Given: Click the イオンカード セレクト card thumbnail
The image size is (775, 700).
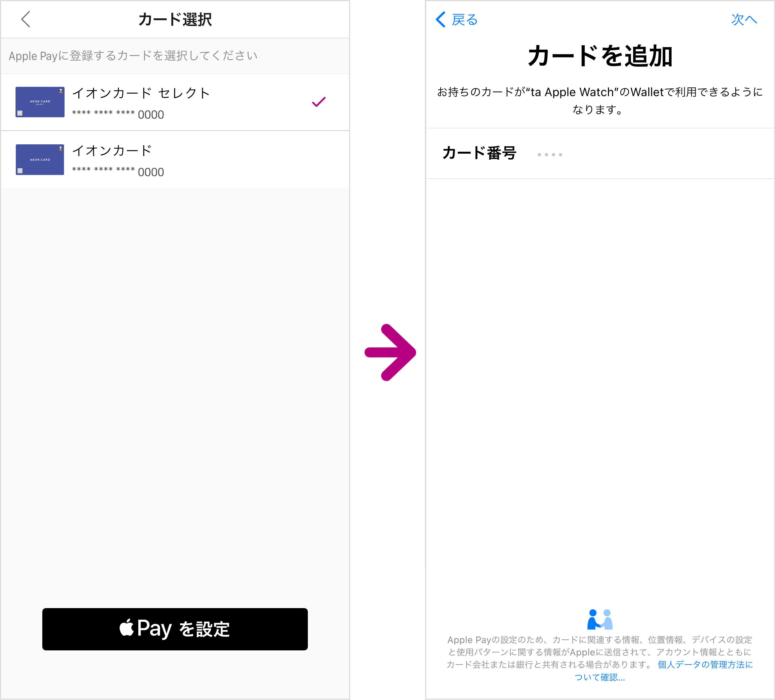Looking at the screenshot, I should 40,102.
